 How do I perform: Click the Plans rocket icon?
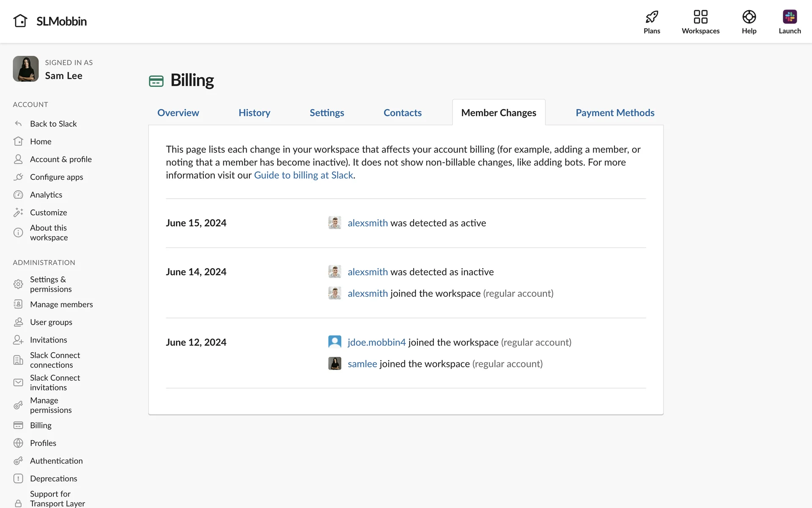pos(652,17)
